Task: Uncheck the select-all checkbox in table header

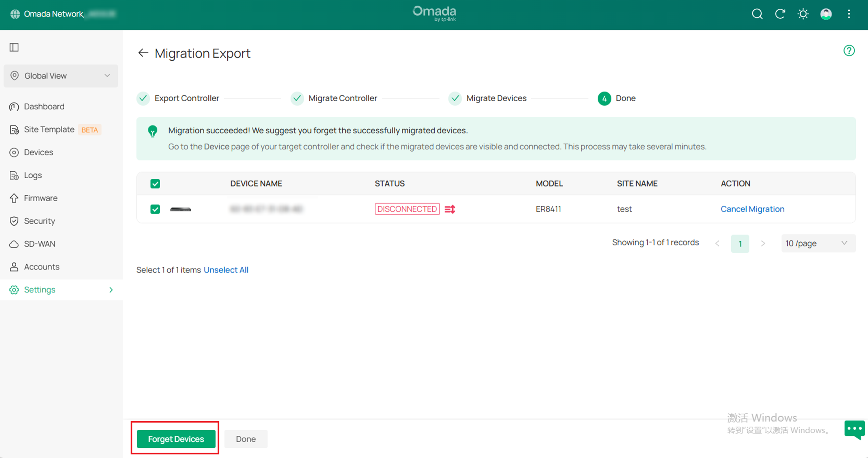Action: coord(155,184)
